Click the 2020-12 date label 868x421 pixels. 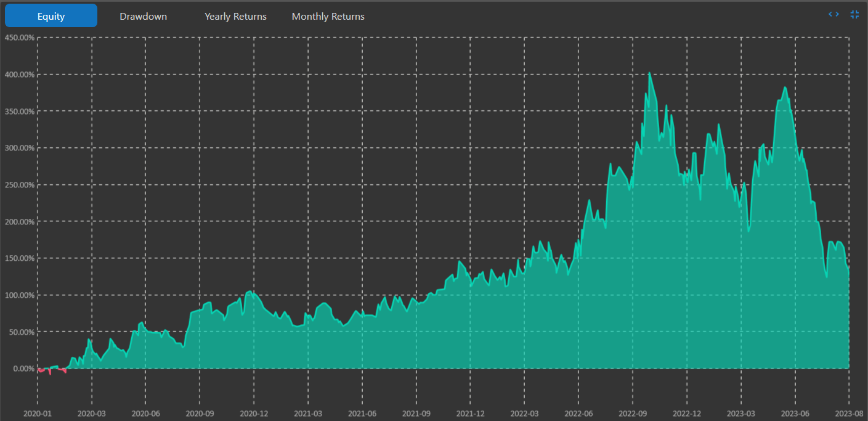point(254,413)
